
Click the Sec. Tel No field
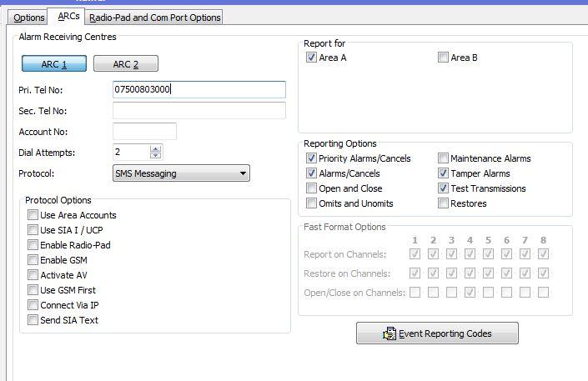199,111
